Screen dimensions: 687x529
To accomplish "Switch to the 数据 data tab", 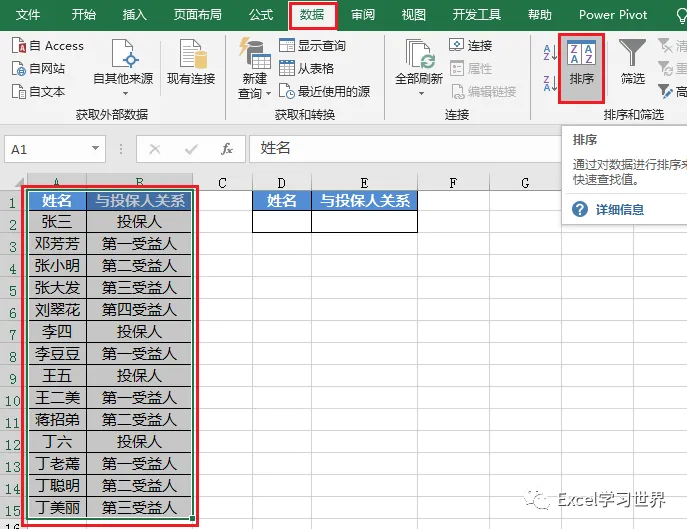I will (x=312, y=15).
